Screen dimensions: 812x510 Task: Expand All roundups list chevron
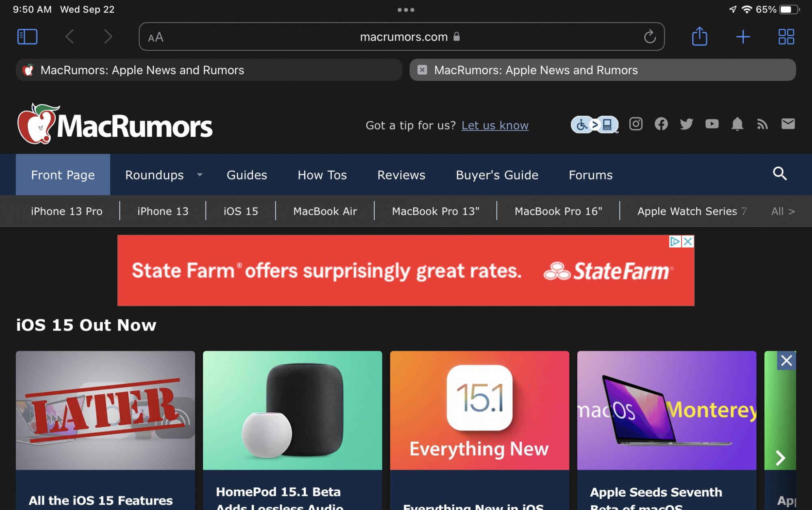(783, 211)
